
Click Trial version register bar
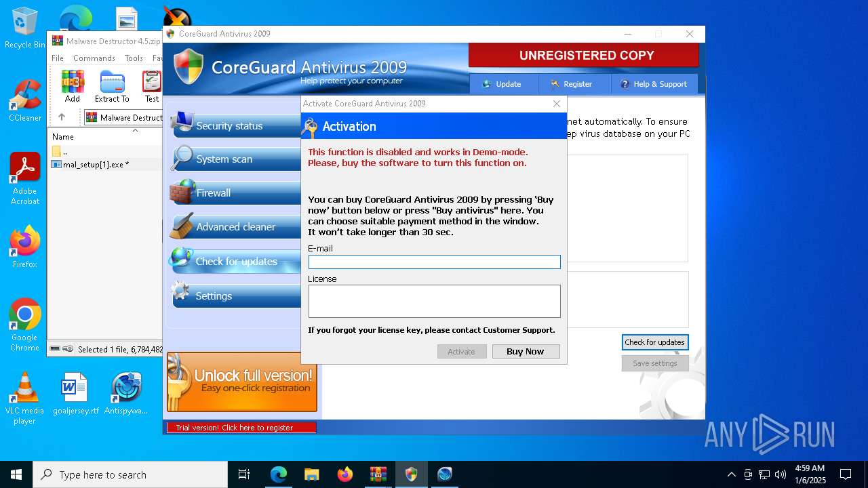241,428
